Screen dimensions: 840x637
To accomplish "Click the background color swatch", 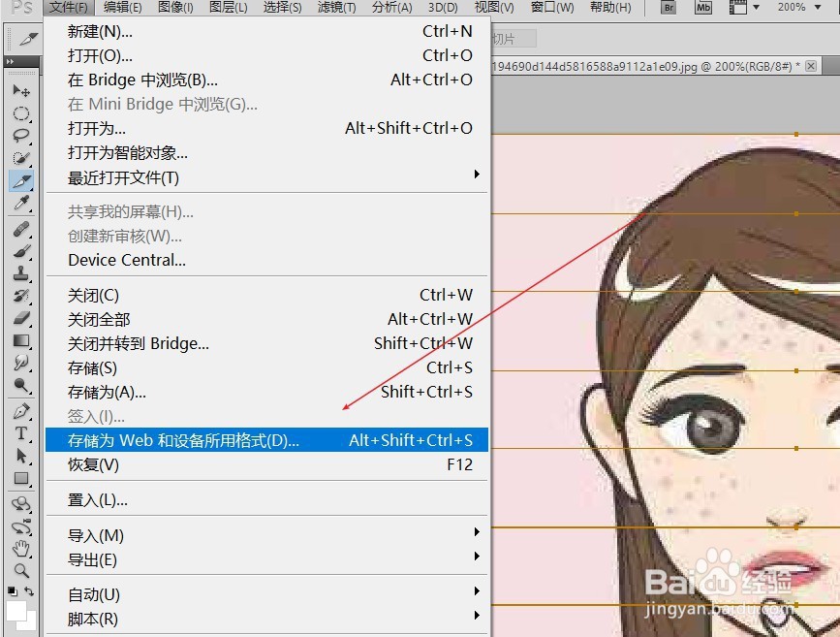I will pyautogui.click(x=31, y=623).
